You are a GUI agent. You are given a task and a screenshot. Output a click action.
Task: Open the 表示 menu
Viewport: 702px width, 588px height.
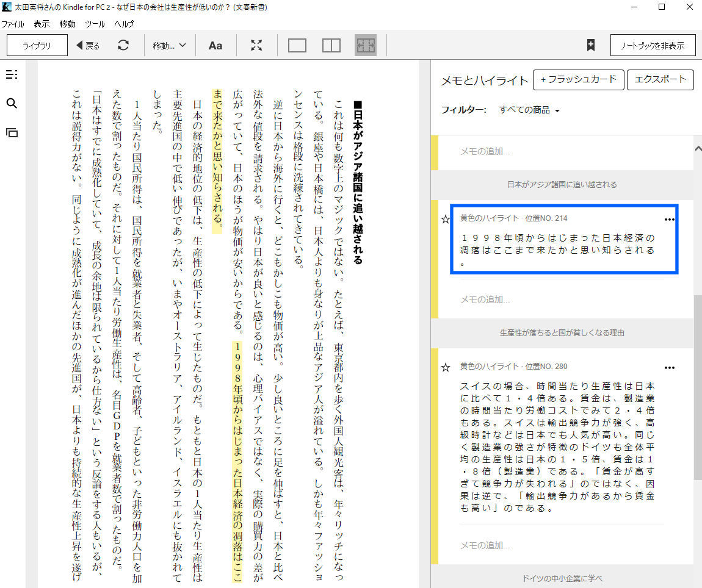click(42, 24)
